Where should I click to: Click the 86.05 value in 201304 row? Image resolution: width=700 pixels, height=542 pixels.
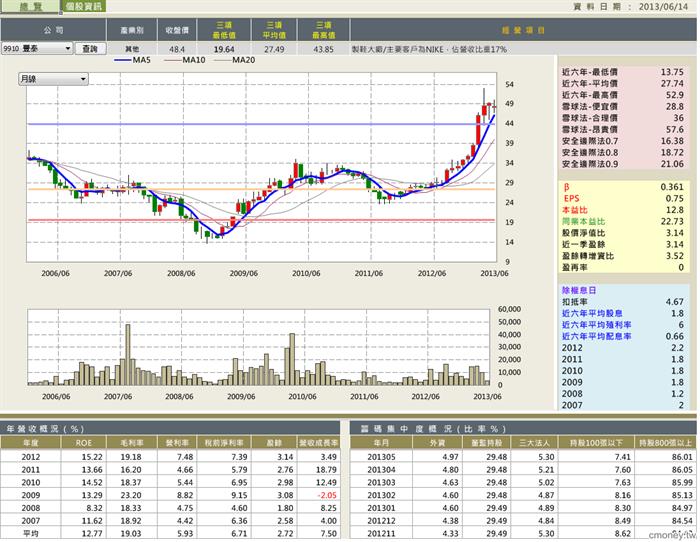coord(682,470)
